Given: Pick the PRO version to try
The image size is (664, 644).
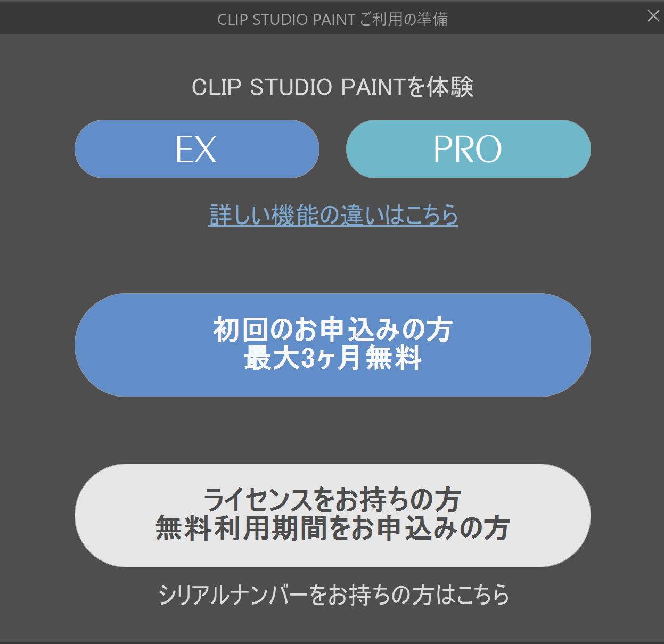Looking at the screenshot, I should coord(469,149).
